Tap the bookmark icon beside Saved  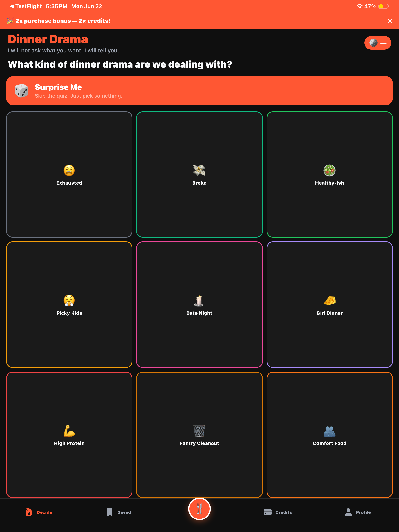[x=110, y=512]
